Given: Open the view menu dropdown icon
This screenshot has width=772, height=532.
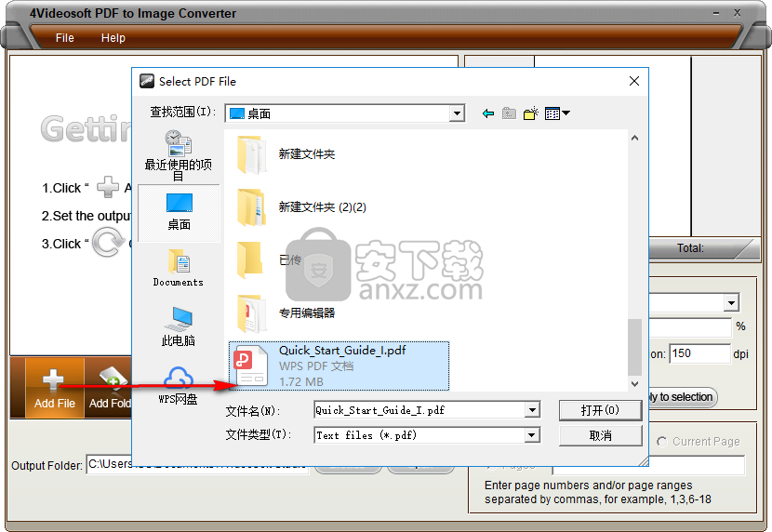Looking at the screenshot, I should 557,113.
